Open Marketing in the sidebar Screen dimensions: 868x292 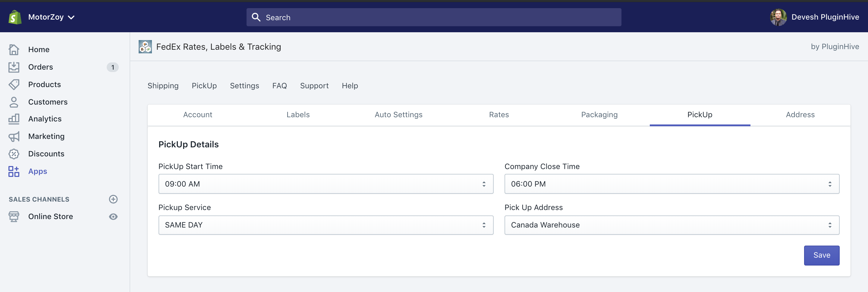46,137
